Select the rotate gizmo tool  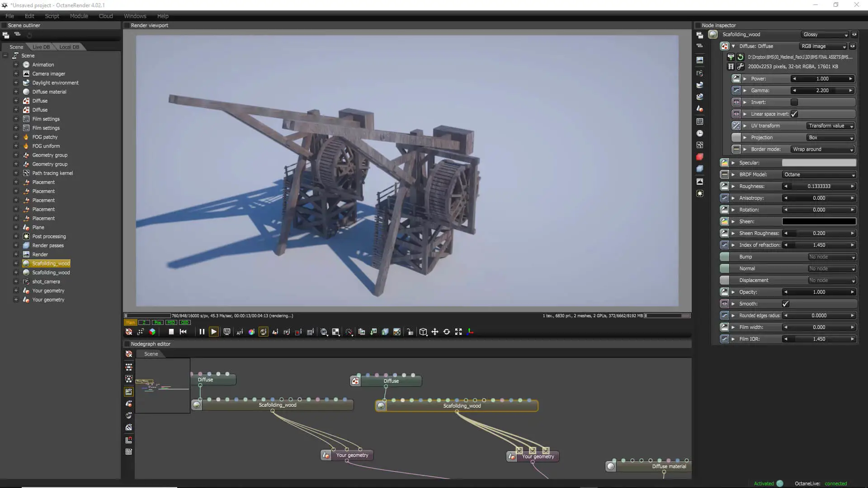click(x=447, y=332)
